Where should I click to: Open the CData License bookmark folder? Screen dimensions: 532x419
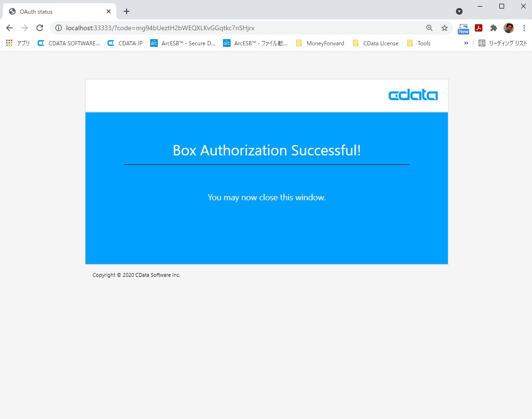(x=376, y=43)
